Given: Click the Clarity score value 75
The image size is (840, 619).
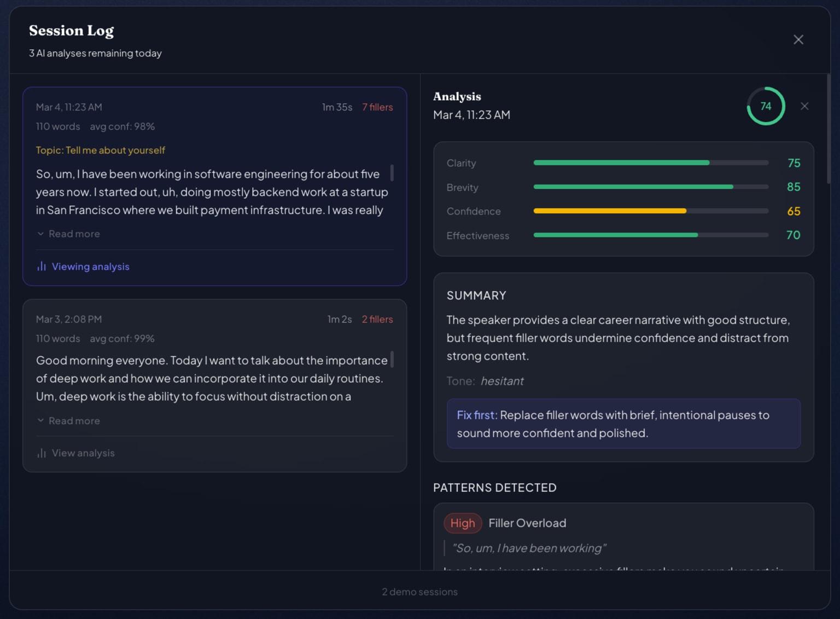Looking at the screenshot, I should click(x=794, y=163).
